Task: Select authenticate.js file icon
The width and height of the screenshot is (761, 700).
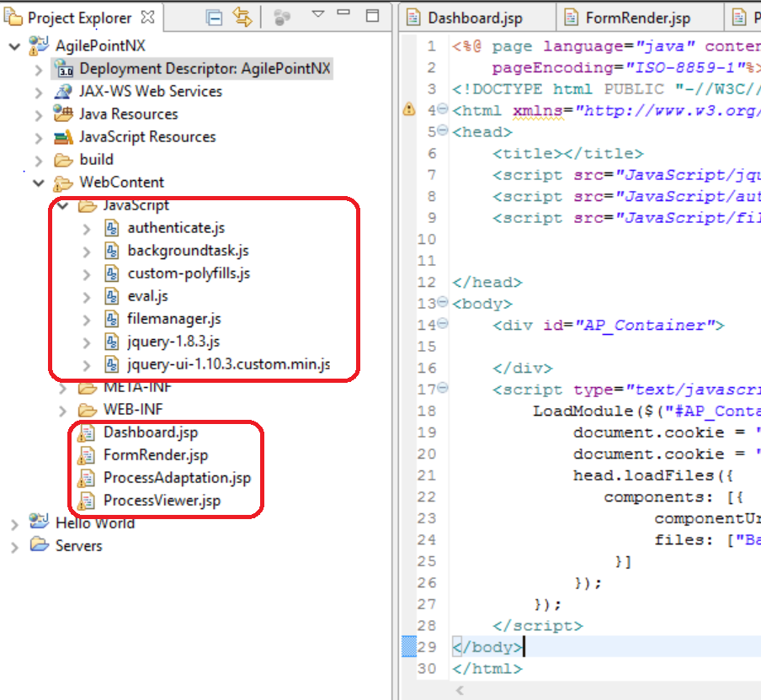Action: point(113,228)
